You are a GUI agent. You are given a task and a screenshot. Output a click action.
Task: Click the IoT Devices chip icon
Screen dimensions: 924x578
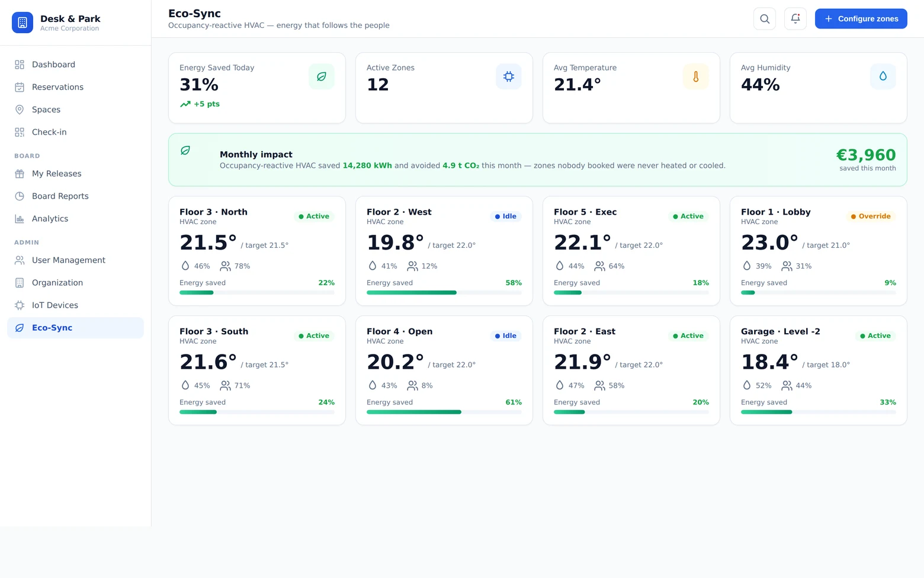click(20, 305)
